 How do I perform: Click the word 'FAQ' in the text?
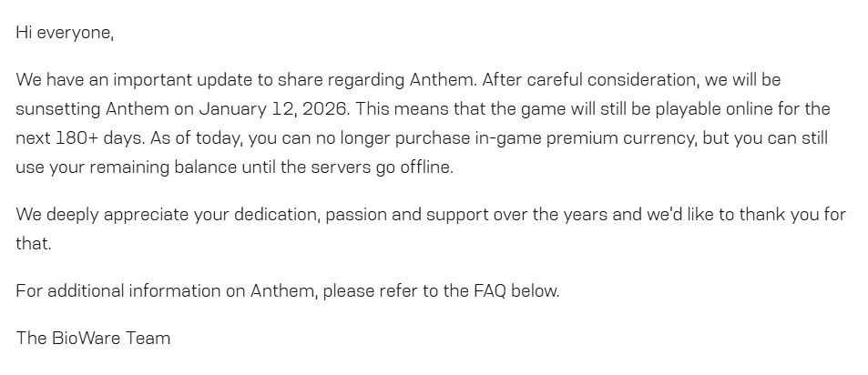tap(490, 291)
